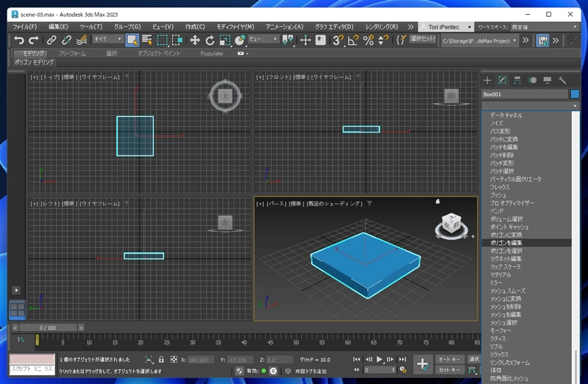588x384 pixels.
Task: Open Select by Name list icon
Action: (147, 40)
